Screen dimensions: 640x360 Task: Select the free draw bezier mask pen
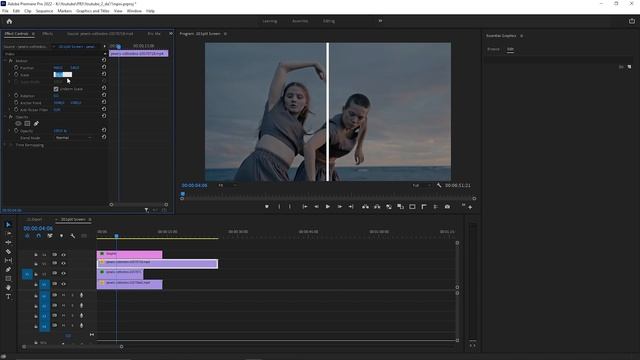[36, 124]
